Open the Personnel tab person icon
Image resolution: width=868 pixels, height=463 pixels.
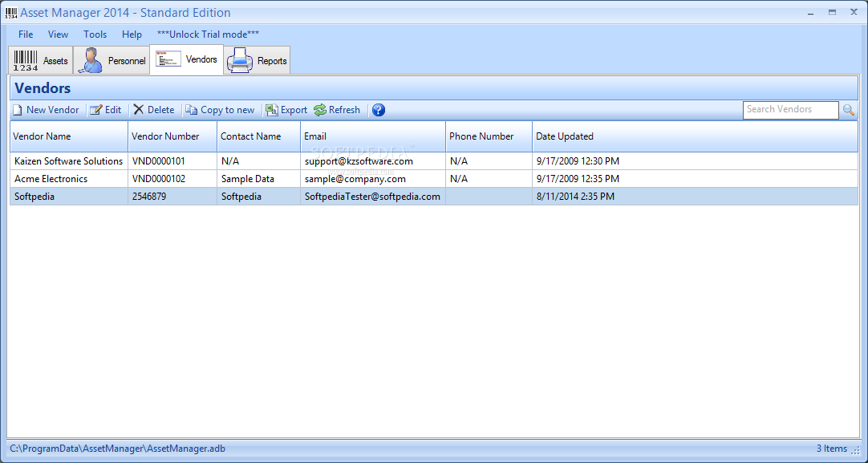[90, 60]
